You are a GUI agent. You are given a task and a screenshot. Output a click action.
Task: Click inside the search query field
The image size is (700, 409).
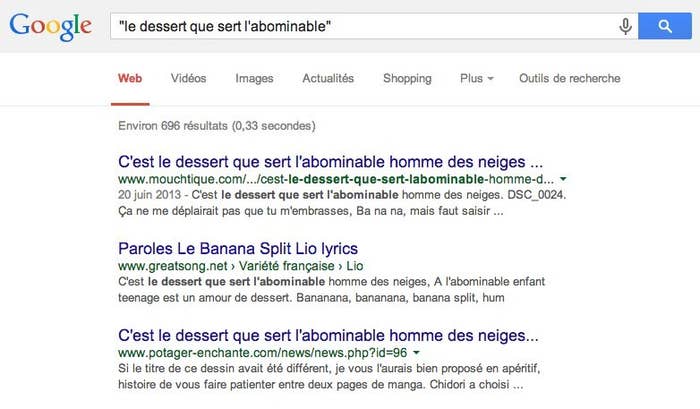[x=362, y=26]
